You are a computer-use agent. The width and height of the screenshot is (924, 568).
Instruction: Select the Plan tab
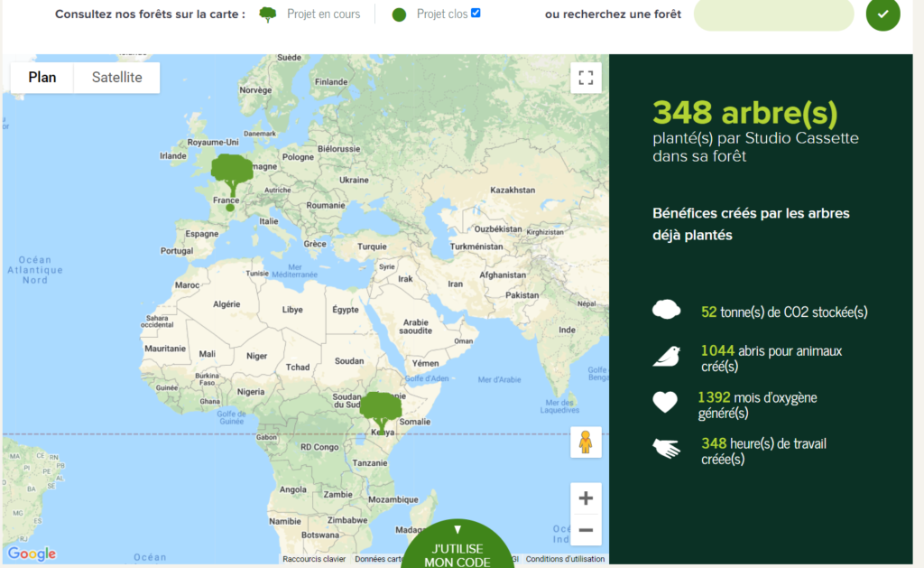42,78
